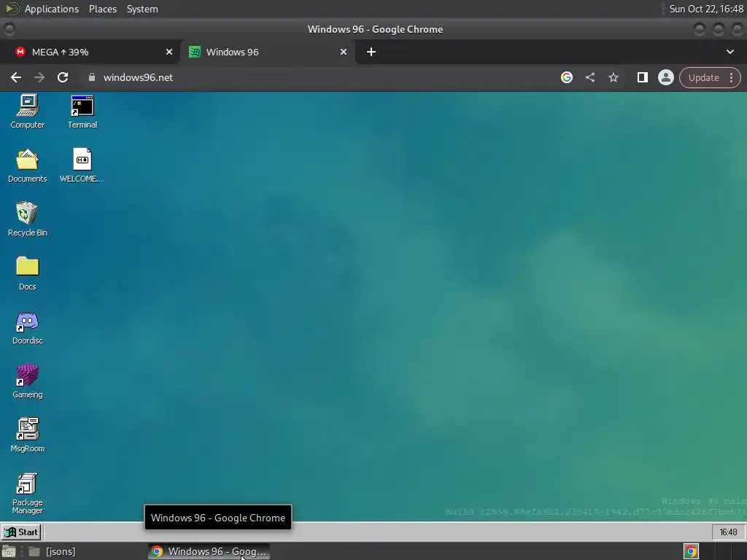The width and height of the screenshot is (747, 560).
Task: Click the Google icon in the address bar
Action: click(x=566, y=77)
